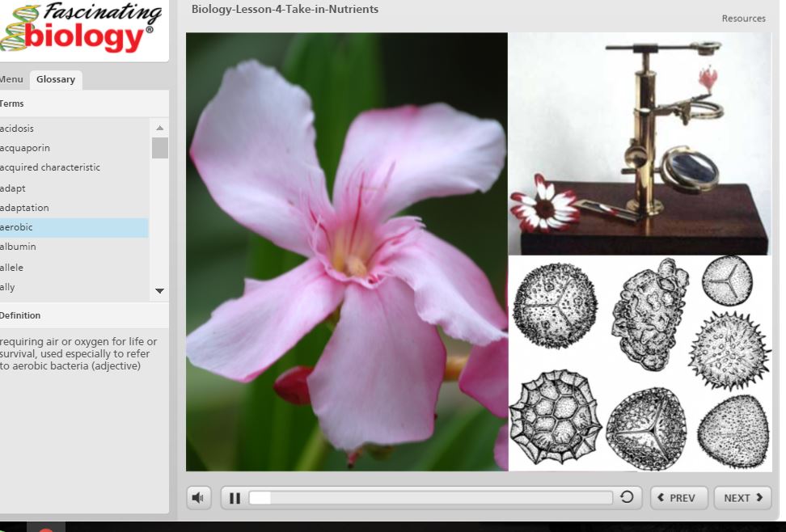
Task: Click the terms list scroll-down arrow
Action: click(160, 291)
